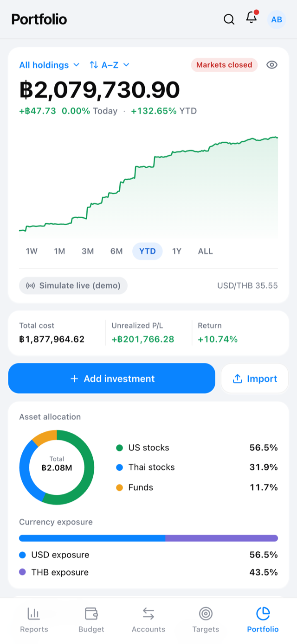Tap the Add investment button
This screenshot has height=644, width=297.
(x=112, y=379)
